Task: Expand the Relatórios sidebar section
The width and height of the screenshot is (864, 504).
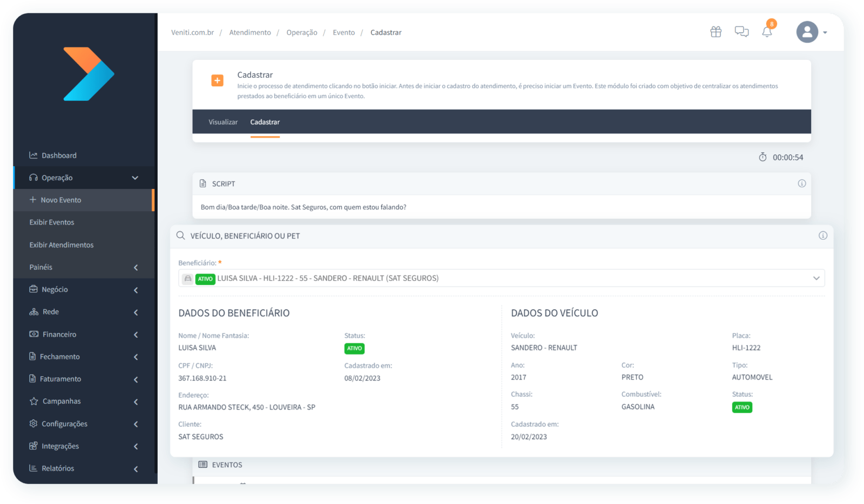Action: click(x=84, y=468)
